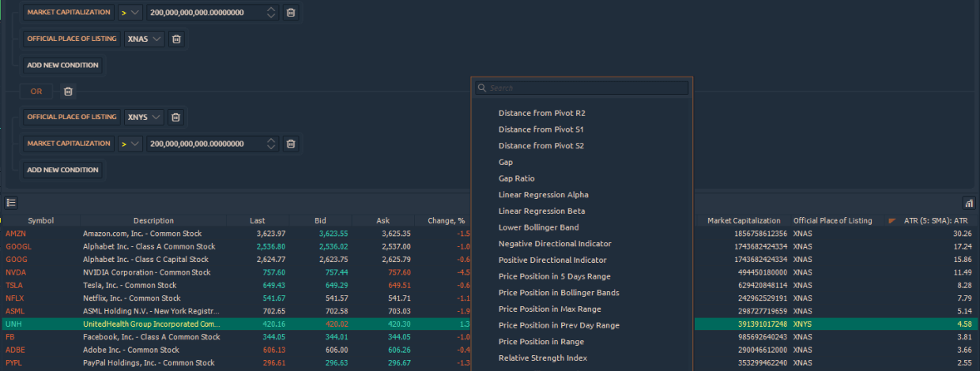Delete the Market Capitalization condition in XNAS group

click(x=291, y=13)
